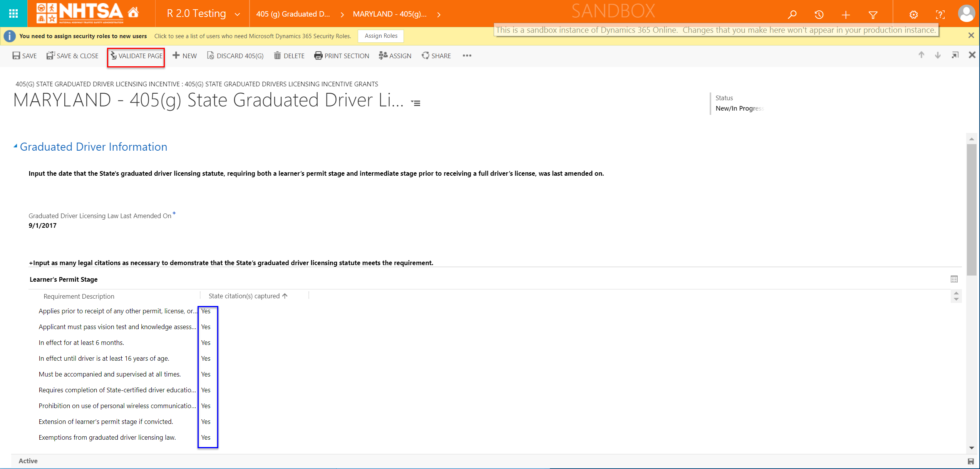Open the app launcher waffle icon

(x=13, y=13)
